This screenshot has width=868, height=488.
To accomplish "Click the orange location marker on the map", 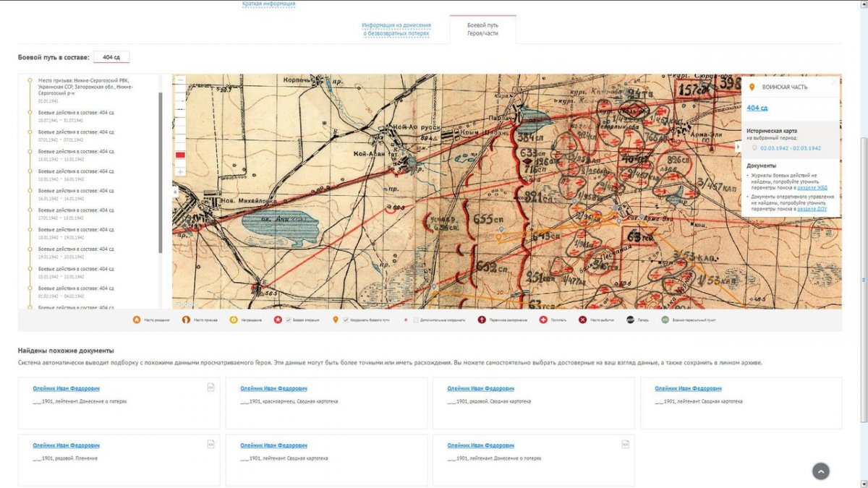I will 498,236.
